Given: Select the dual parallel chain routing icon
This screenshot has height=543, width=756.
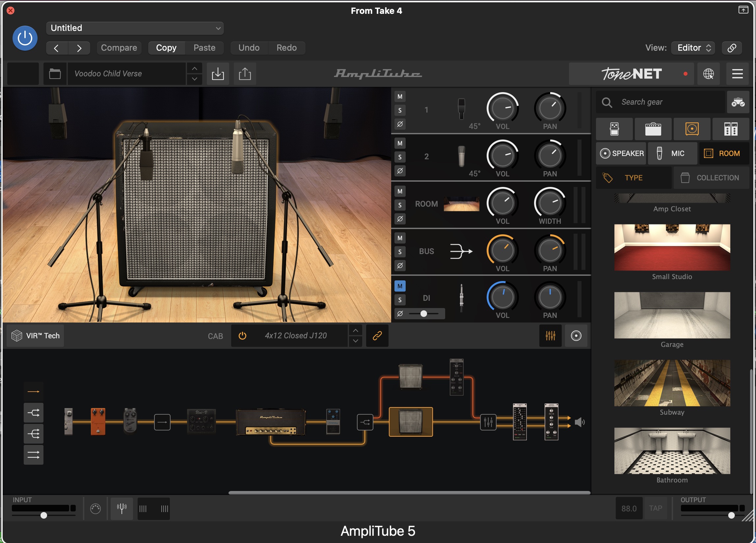Looking at the screenshot, I should pyautogui.click(x=33, y=455).
